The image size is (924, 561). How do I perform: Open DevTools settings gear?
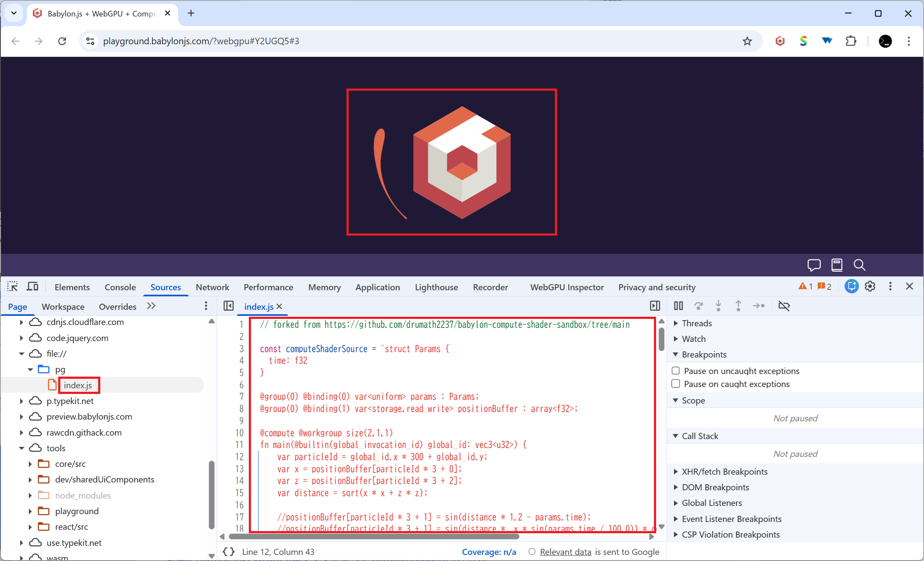point(870,286)
